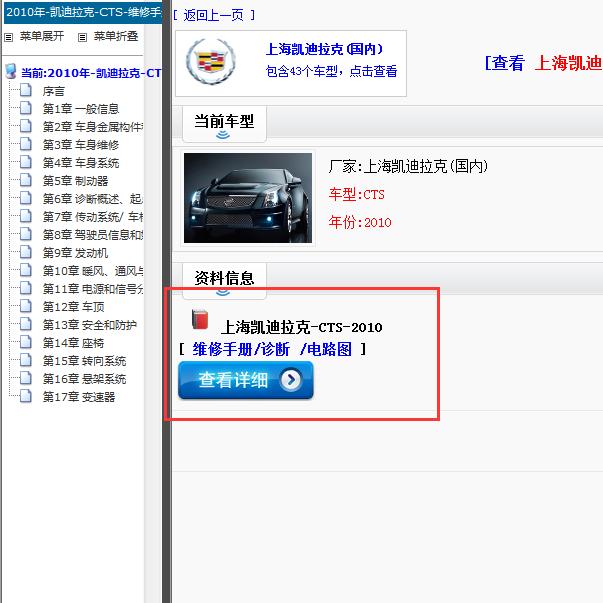Screen dimensions: 603x603
Task: Click the 查看详细 blue button
Action: (245, 380)
